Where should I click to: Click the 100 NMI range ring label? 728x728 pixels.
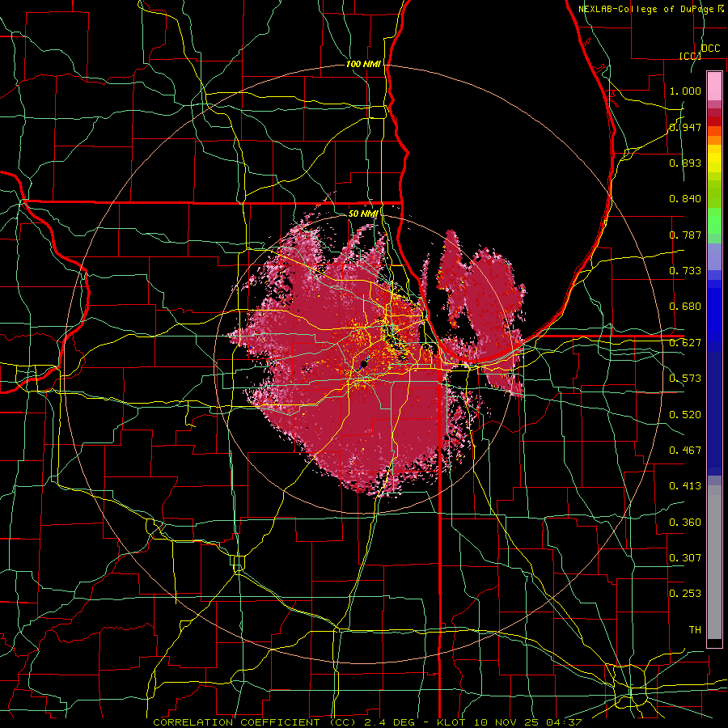pyautogui.click(x=363, y=64)
